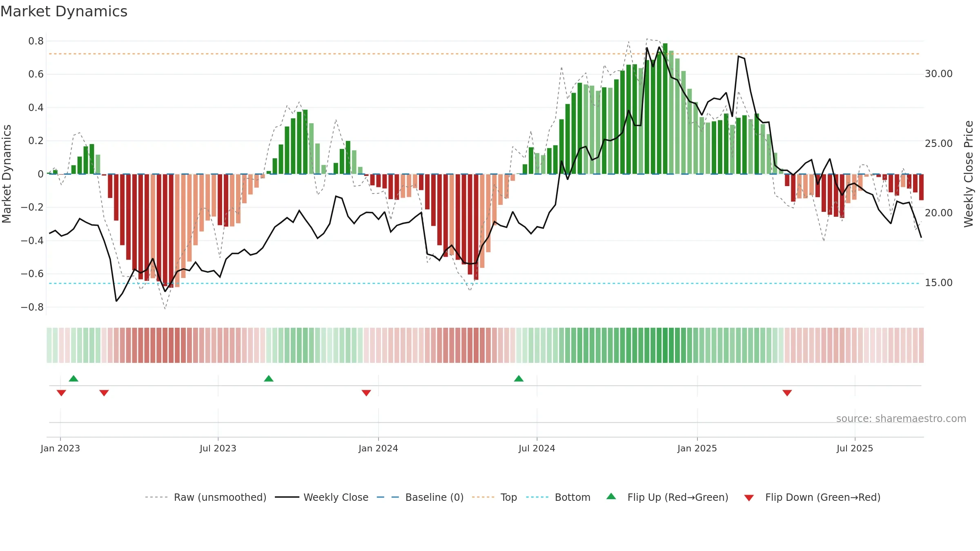Click the 0.6 left axis tick label
980x551 pixels.
[x=36, y=74]
